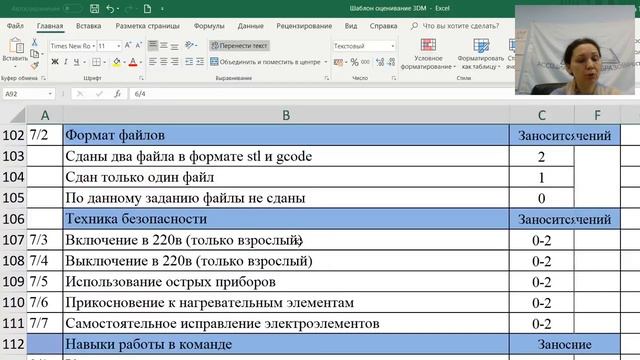The image size is (640, 360).
Task: Switch to the Формулы tab
Action: [209, 26]
